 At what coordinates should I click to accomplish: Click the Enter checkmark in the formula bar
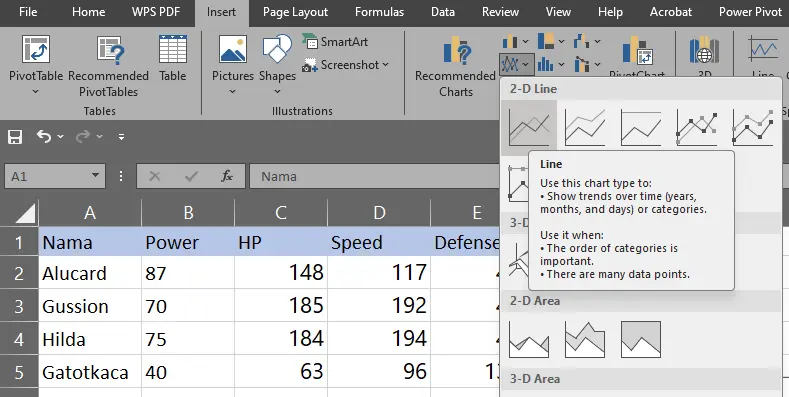[191, 176]
